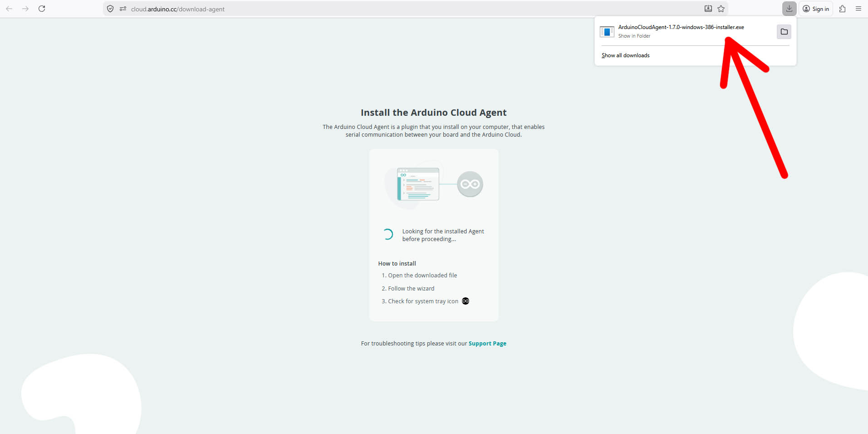Go forward to the next page

(25, 9)
